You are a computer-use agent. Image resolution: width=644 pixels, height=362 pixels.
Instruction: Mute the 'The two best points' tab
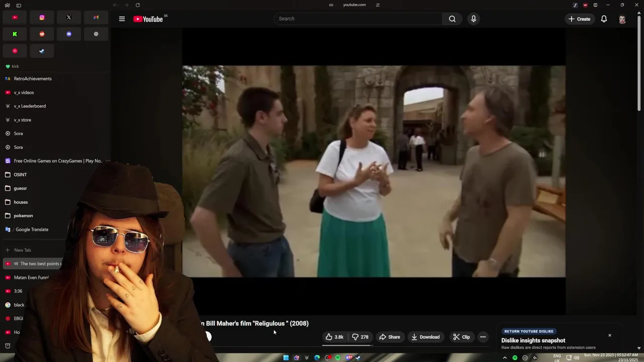(16, 263)
